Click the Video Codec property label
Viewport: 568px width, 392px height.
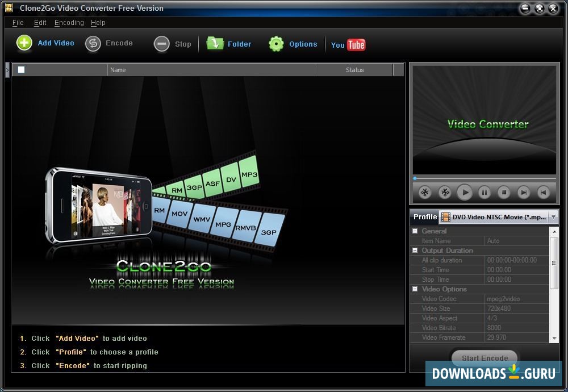[x=438, y=299]
